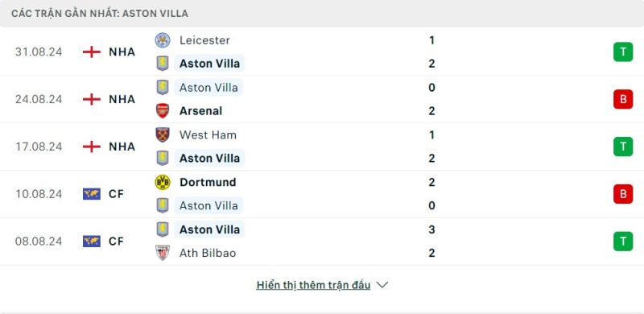Screen dimensions: 644x314
Task: Click green T badge for Leicester match
Action: coord(623,52)
